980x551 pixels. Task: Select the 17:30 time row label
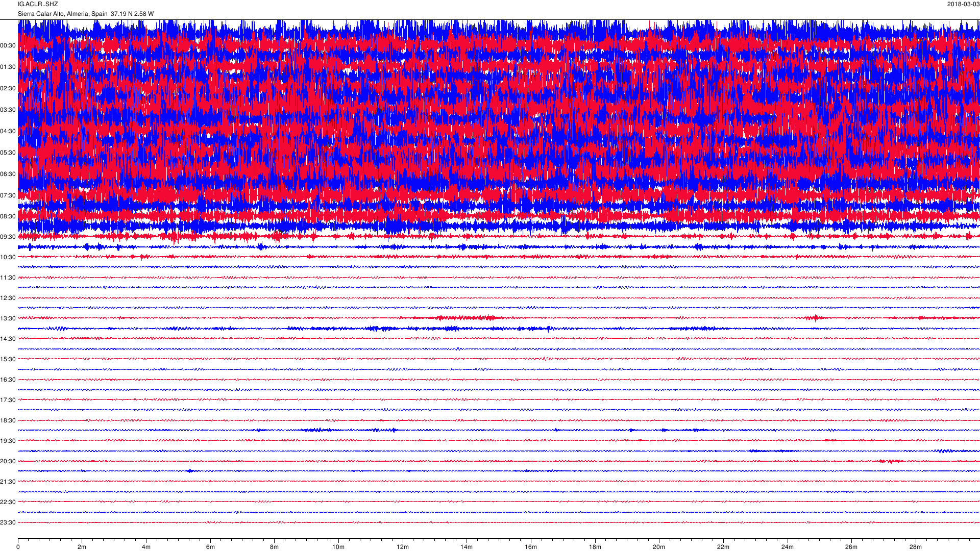pos(8,400)
